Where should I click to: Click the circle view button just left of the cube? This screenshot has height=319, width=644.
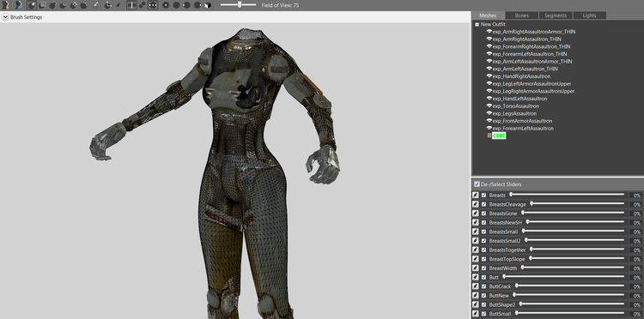click(x=197, y=5)
